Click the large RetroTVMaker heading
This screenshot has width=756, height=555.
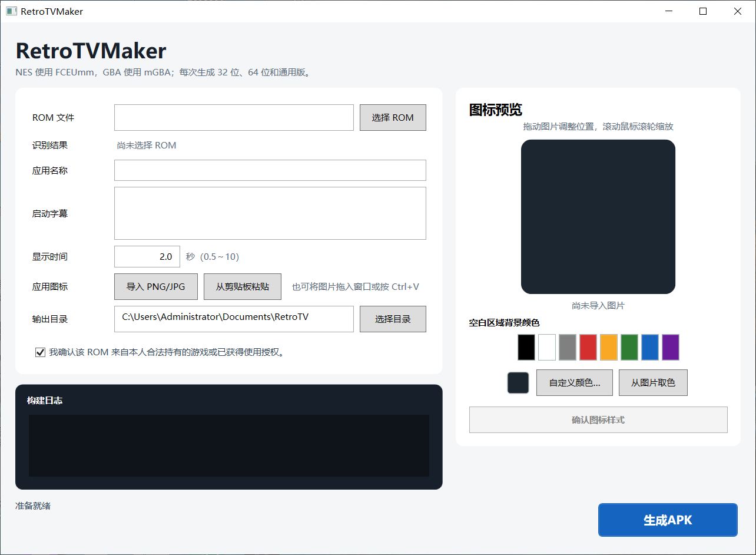tap(91, 51)
